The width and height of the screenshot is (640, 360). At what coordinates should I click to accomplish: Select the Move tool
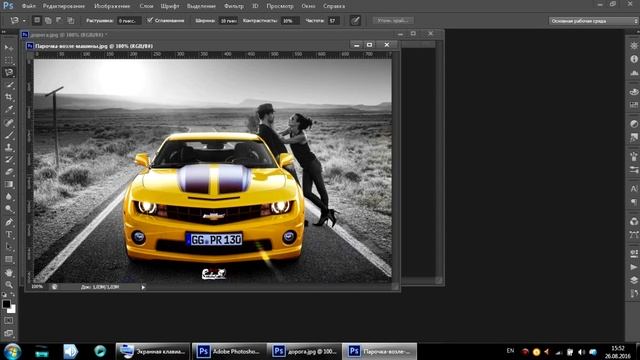pos(9,48)
